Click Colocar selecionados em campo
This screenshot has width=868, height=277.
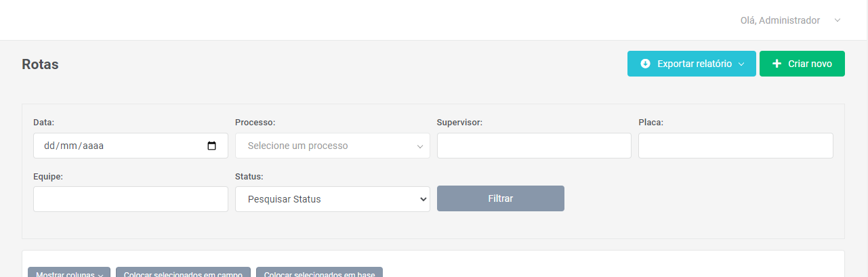coord(184,273)
